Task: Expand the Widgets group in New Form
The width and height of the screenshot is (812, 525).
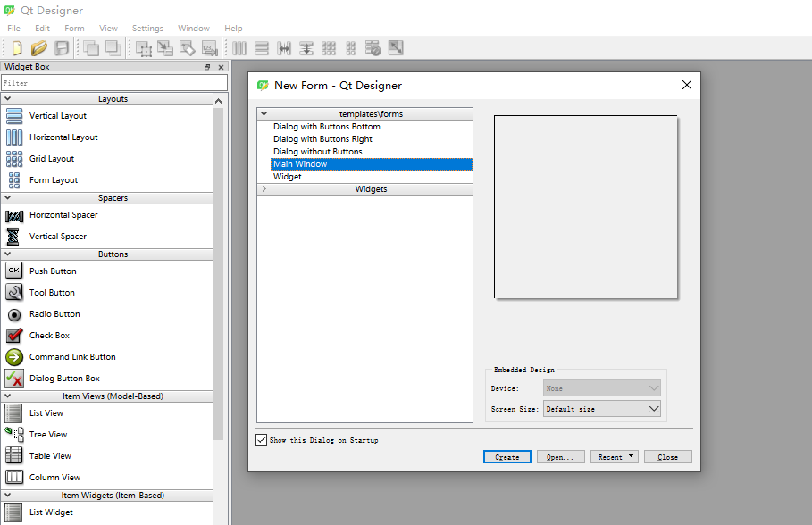Action: [264, 189]
